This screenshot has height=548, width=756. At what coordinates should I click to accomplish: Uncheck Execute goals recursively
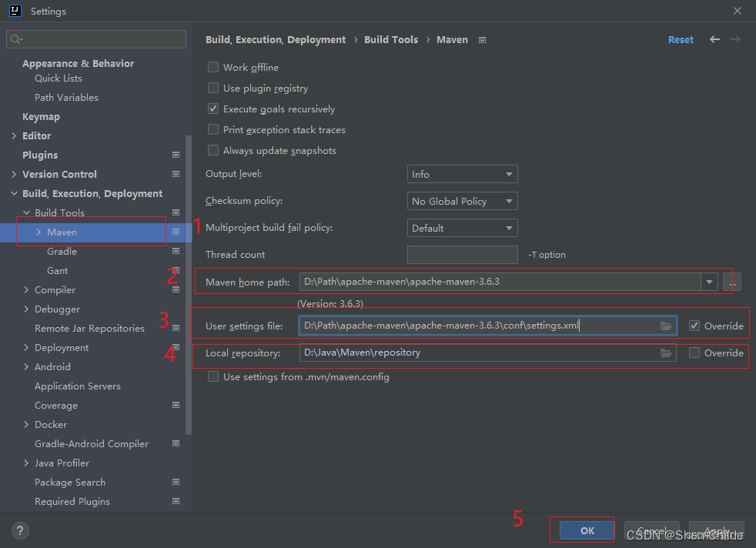[213, 109]
